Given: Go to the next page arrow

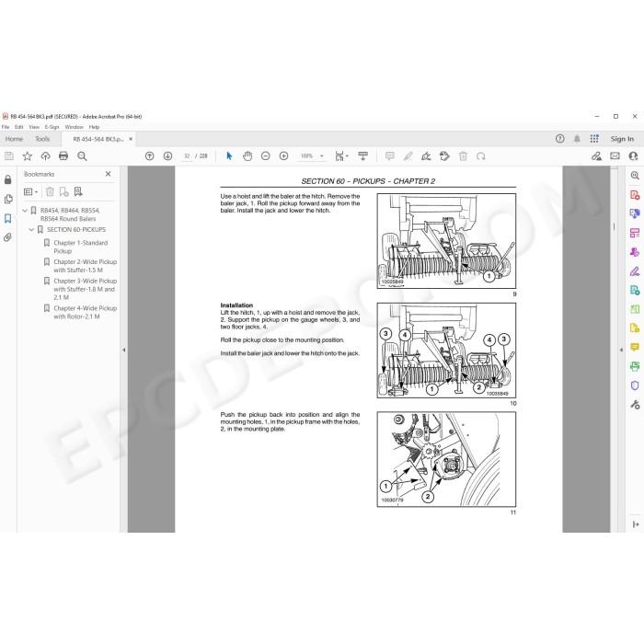Looking at the screenshot, I should (x=167, y=156).
